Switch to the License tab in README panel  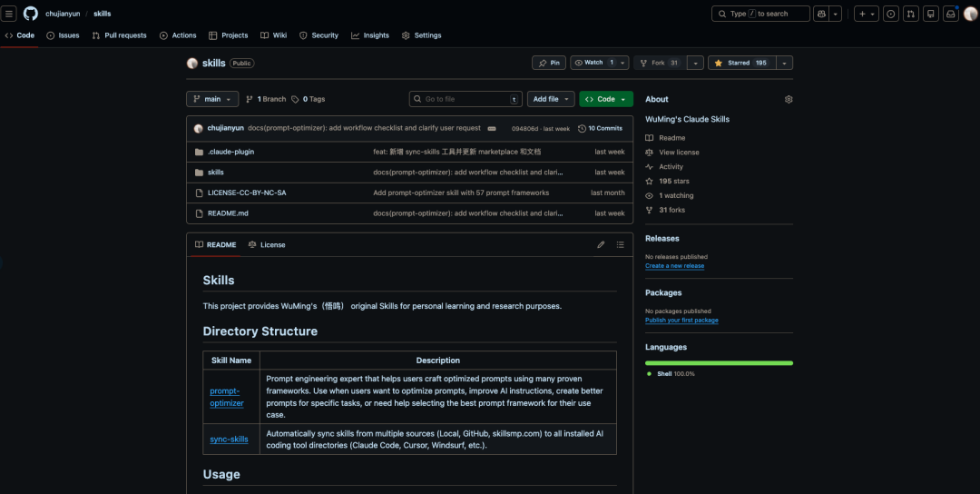point(266,244)
